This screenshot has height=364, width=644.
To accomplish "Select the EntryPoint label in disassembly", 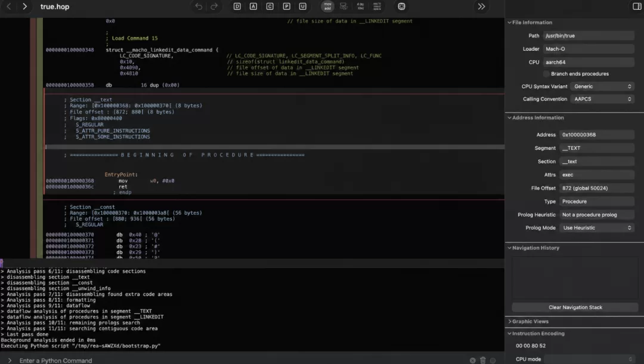I will point(121,175).
